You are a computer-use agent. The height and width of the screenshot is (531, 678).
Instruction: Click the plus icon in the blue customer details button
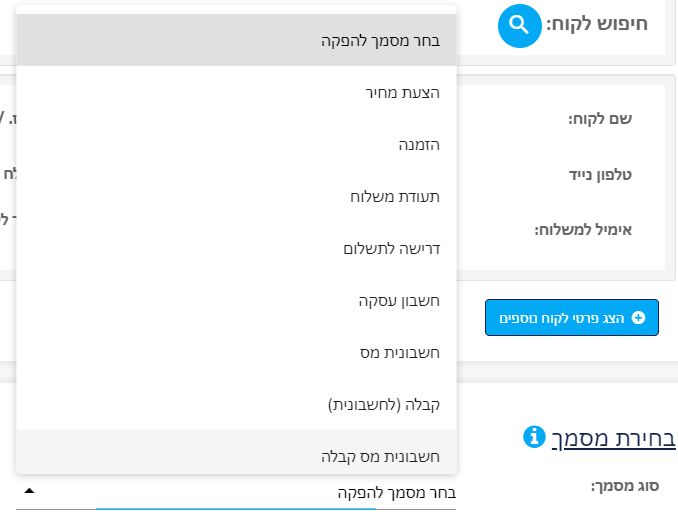pos(638,318)
